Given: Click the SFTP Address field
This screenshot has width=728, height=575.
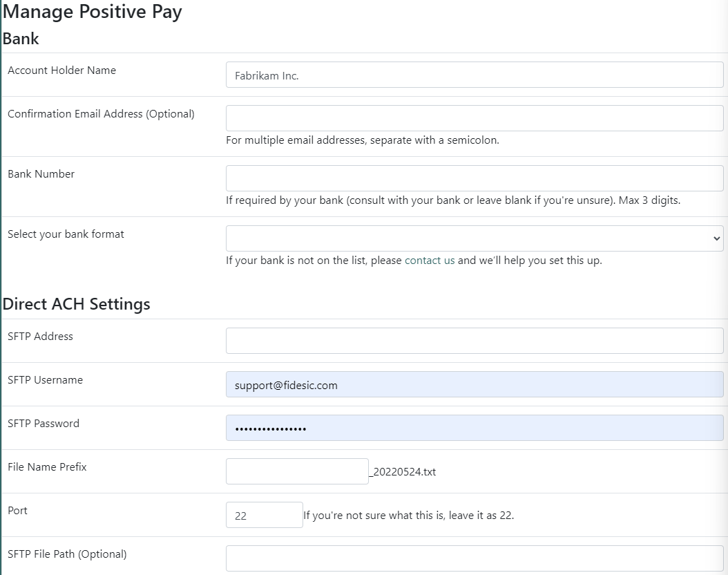Looking at the screenshot, I should click(475, 341).
